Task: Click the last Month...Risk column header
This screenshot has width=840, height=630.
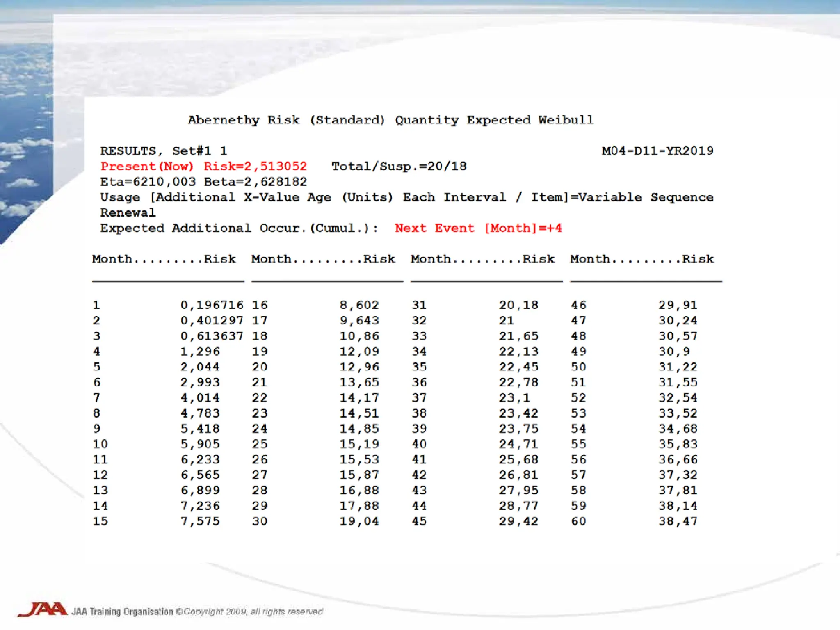Action: point(642,259)
